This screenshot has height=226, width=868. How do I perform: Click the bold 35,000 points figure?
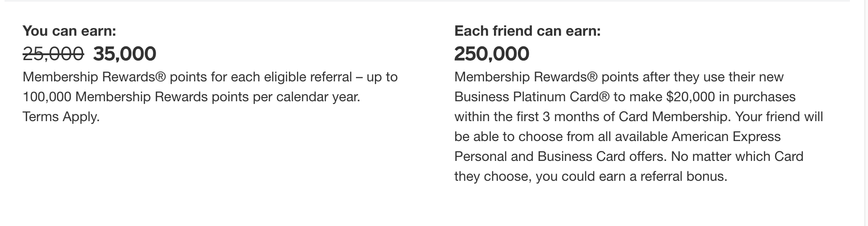point(125,54)
